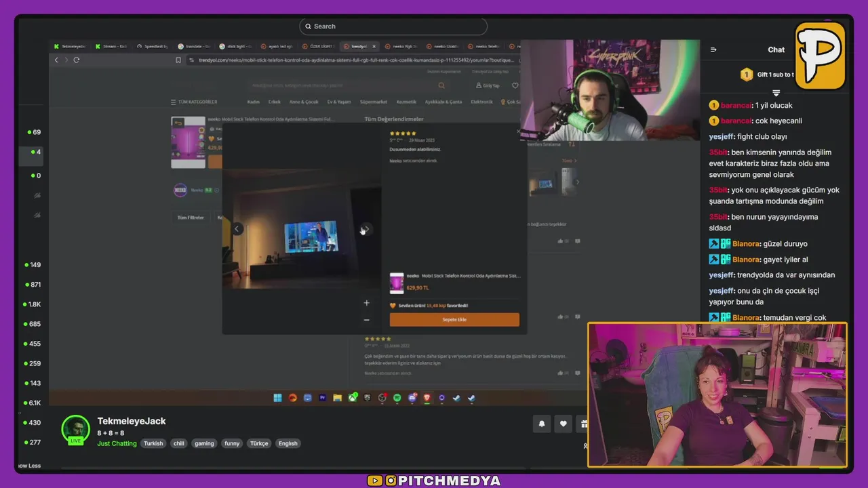Open Discord from taskbar
Screen dimensions: 868x488
click(412, 398)
